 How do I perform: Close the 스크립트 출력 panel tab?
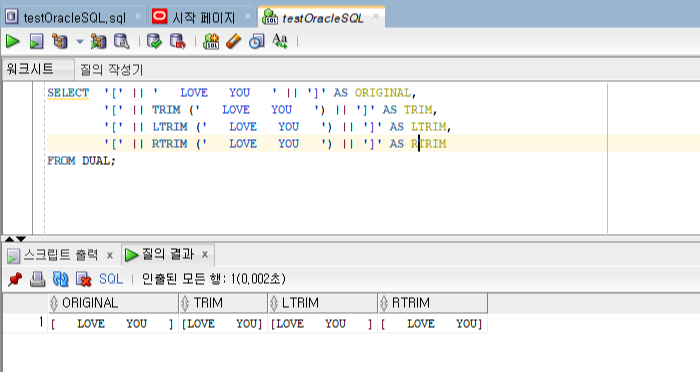(110, 255)
